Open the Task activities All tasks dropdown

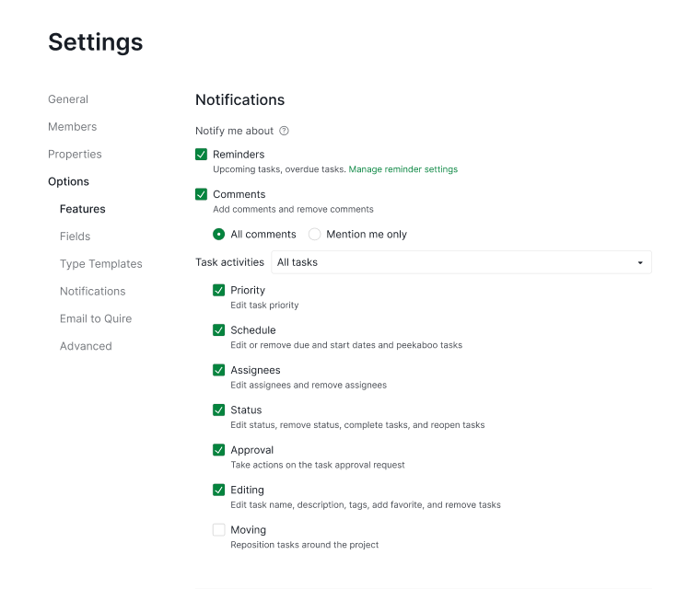461,262
